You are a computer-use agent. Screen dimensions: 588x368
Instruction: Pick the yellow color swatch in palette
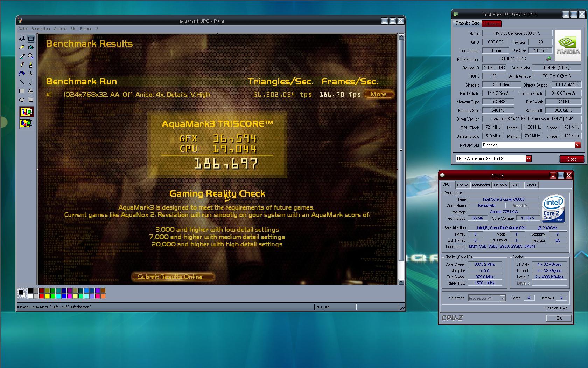click(47, 296)
